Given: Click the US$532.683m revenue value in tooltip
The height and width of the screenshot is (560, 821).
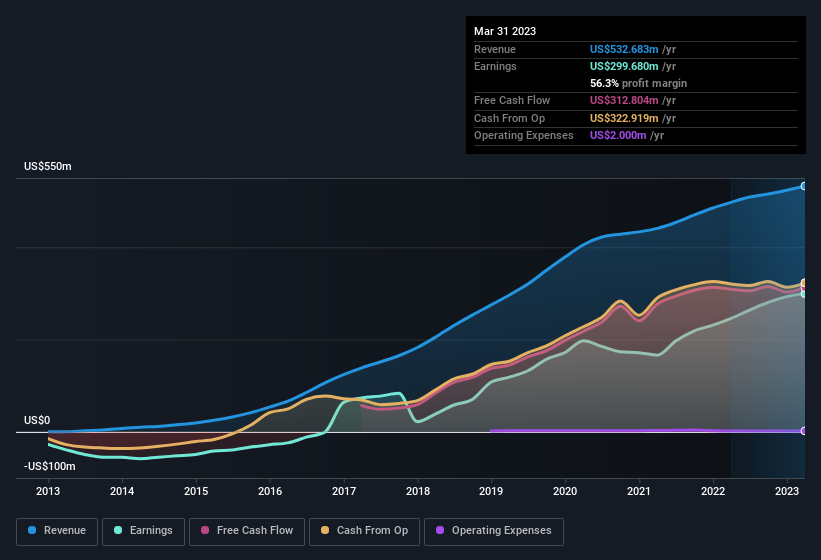Looking at the screenshot, I should pos(624,49).
